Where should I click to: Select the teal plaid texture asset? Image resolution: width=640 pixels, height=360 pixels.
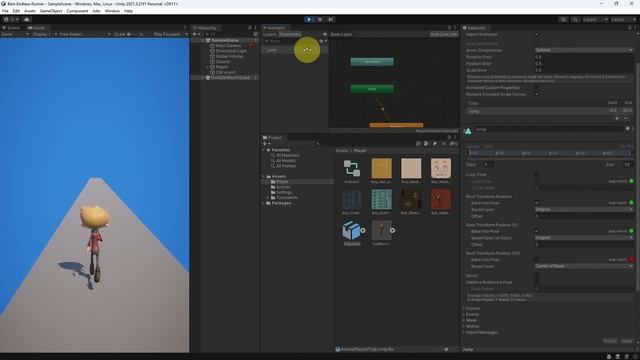[x=382, y=200]
